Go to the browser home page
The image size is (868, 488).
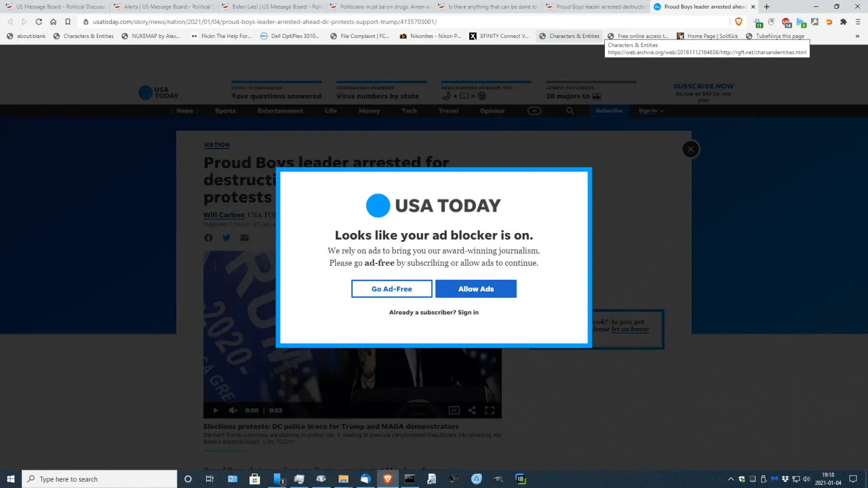tap(53, 22)
